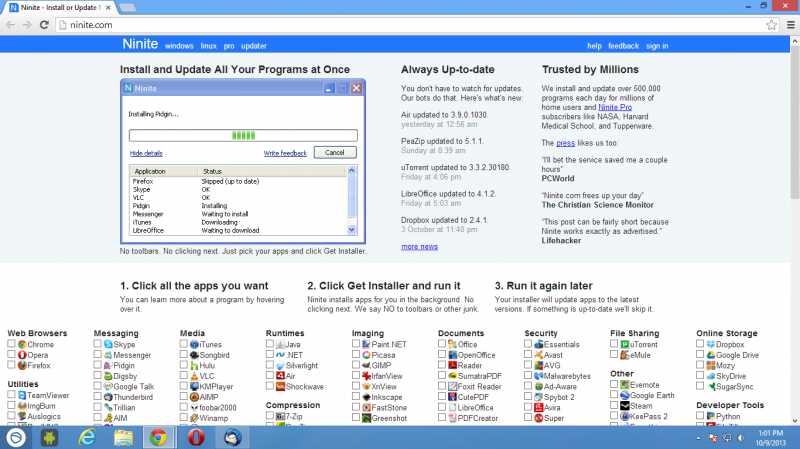The width and height of the screenshot is (800, 449).
Task: Check the Firefox checkbox
Action: [x=11, y=365]
